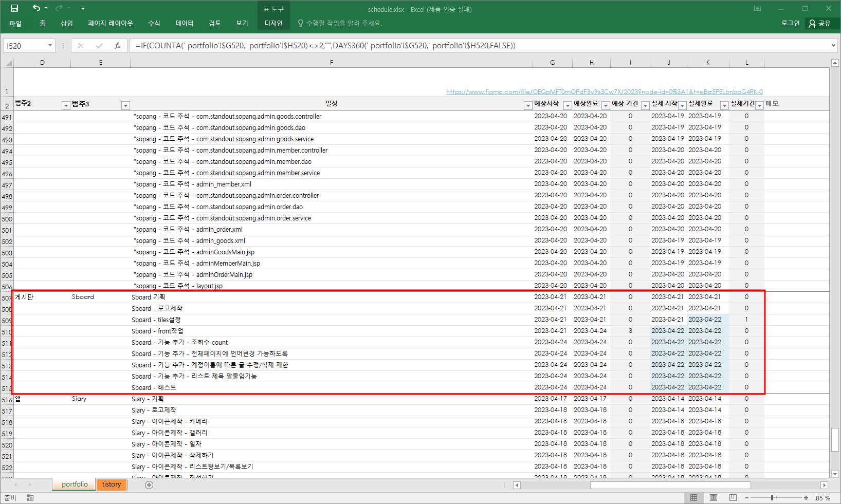This screenshot has height=504, width=841.
Task: Open the 페이지 레이아웃 ribbon tab
Action: coord(110,23)
